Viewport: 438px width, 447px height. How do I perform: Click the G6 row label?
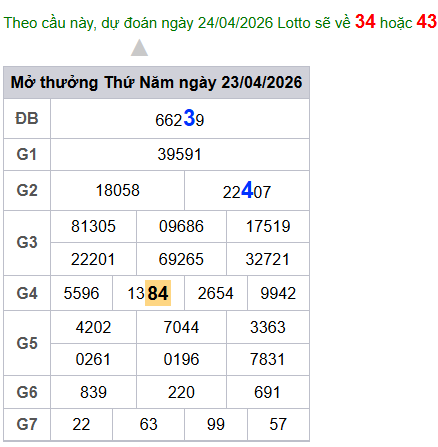[27, 392]
